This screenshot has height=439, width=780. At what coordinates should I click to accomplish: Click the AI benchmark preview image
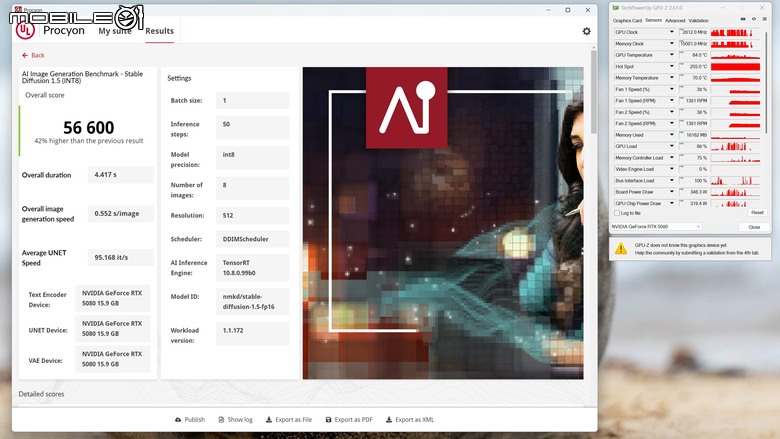(443, 223)
